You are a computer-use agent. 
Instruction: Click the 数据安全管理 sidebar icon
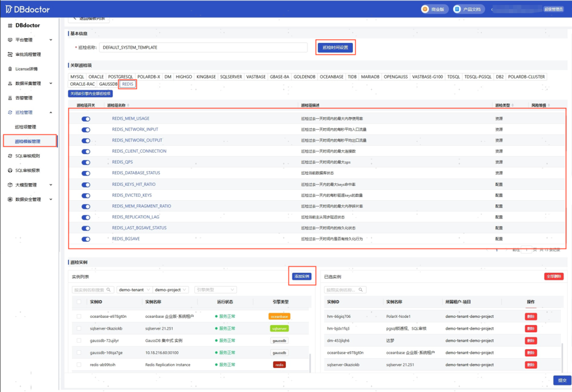10,199
